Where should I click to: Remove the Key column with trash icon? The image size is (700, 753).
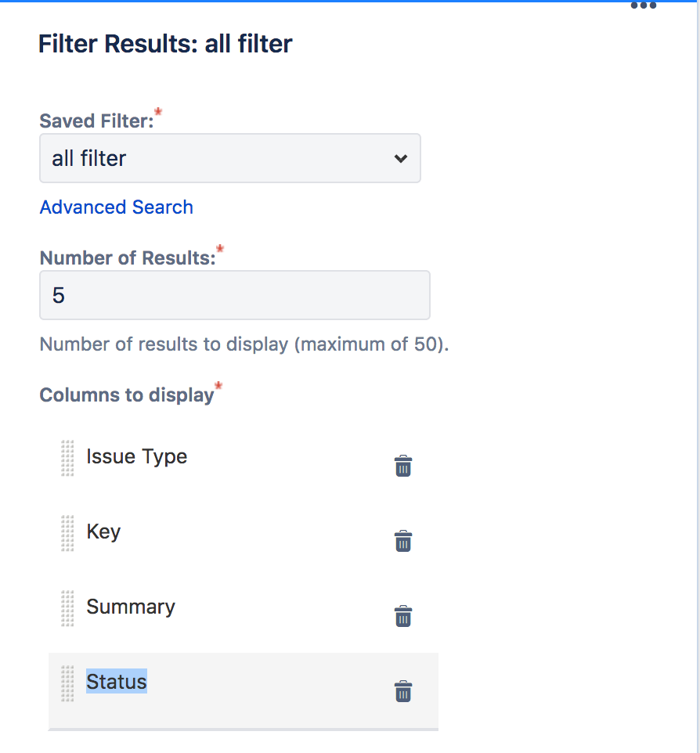[402, 542]
